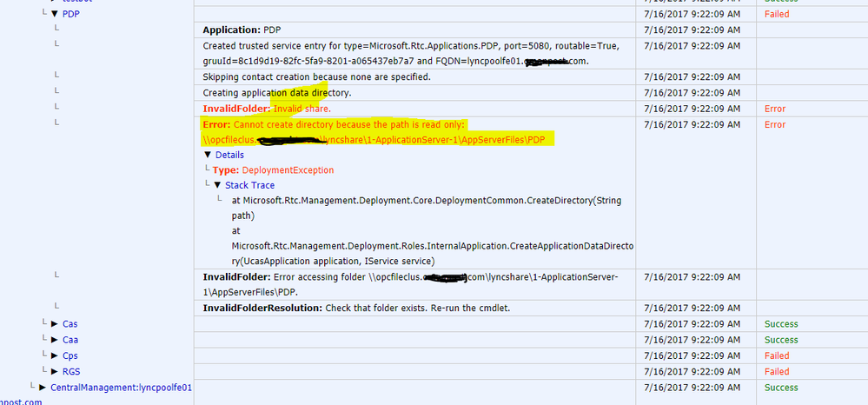Image resolution: width=868 pixels, height=405 pixels.
Task: Click the Success status in Caa row
Action: pyautogui.click(x=781, y=340)
